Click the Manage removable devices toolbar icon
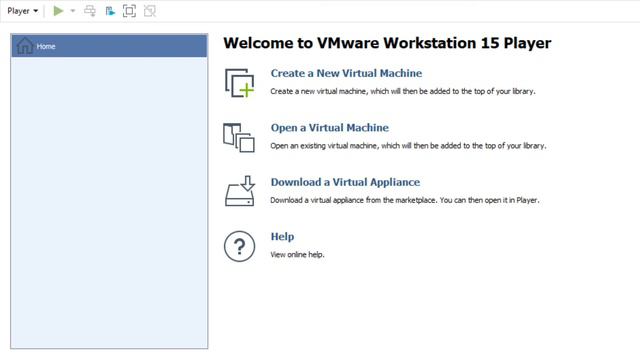Image resolution: width=640 pixels, height=360 pixels. tap(110, 11)
